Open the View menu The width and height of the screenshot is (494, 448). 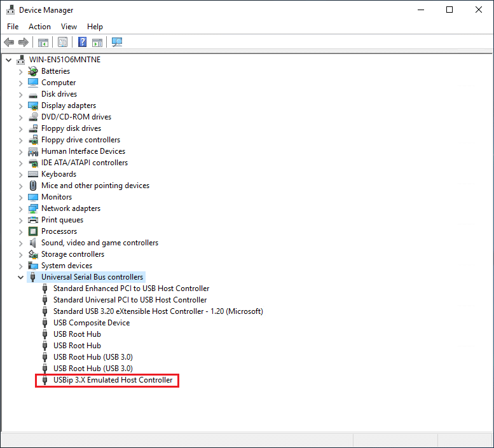(x=69, y=27)
